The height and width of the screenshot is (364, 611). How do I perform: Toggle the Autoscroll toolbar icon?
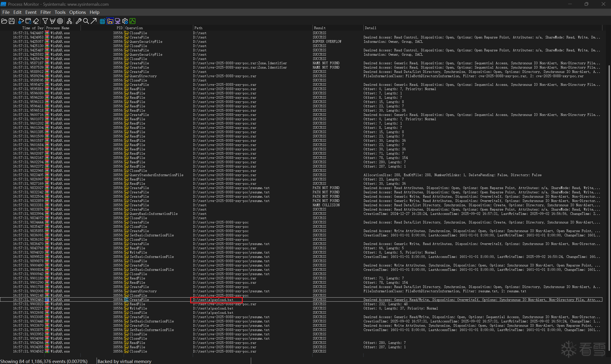pyautogui.click(x=28, y=21)
